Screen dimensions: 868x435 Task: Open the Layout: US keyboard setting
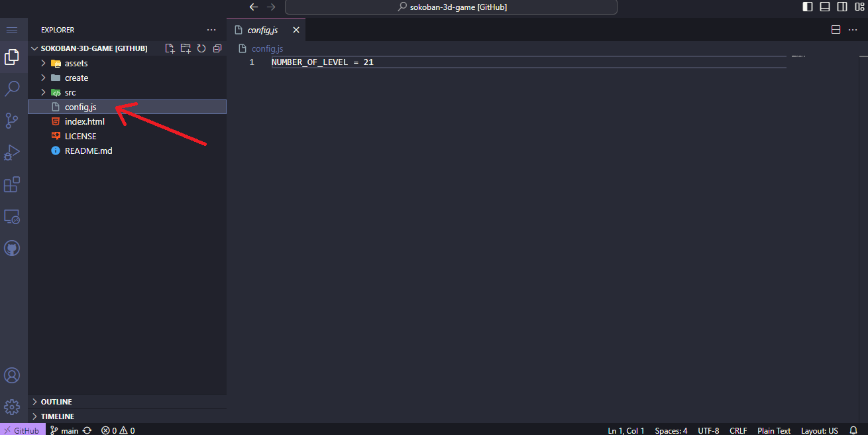(820, 430)
